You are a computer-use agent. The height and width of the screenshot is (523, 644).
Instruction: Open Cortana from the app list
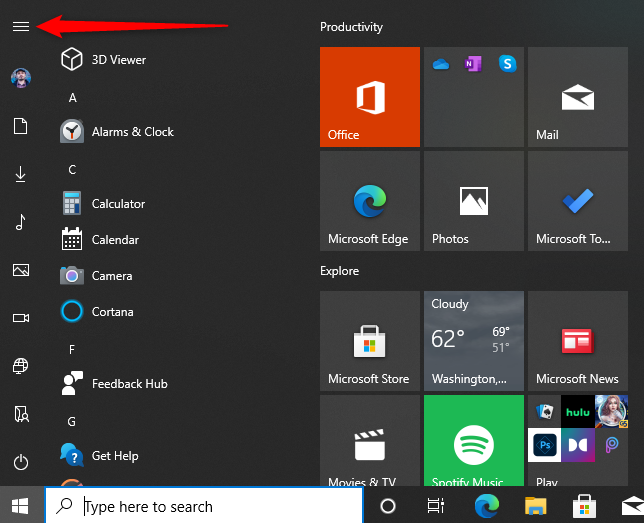(x=97, y=311)
